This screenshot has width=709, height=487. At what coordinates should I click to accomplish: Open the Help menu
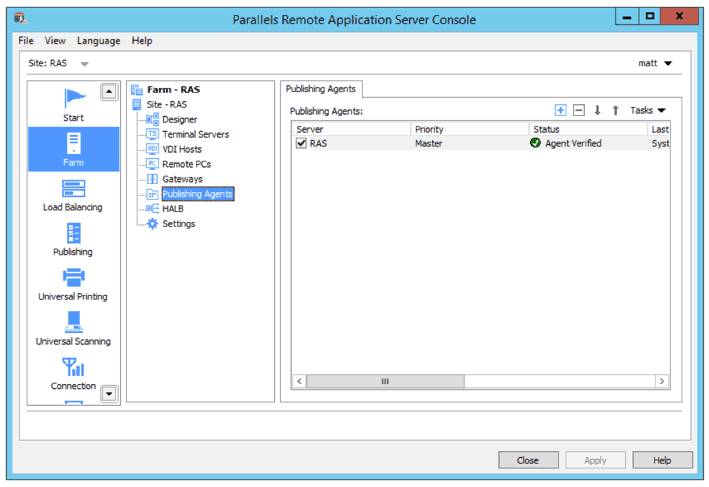[142, 41]
